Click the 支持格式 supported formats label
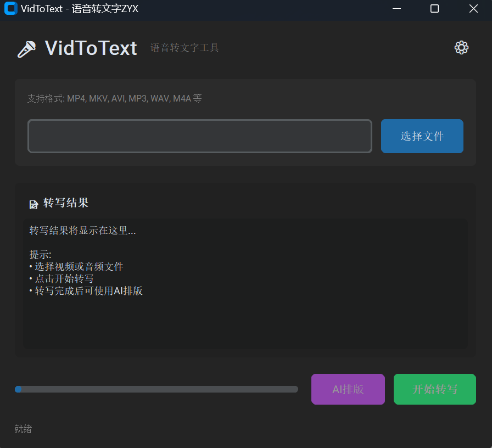This screenshot has width=492, height=448. pyautogui.click(x=114, y=98)
